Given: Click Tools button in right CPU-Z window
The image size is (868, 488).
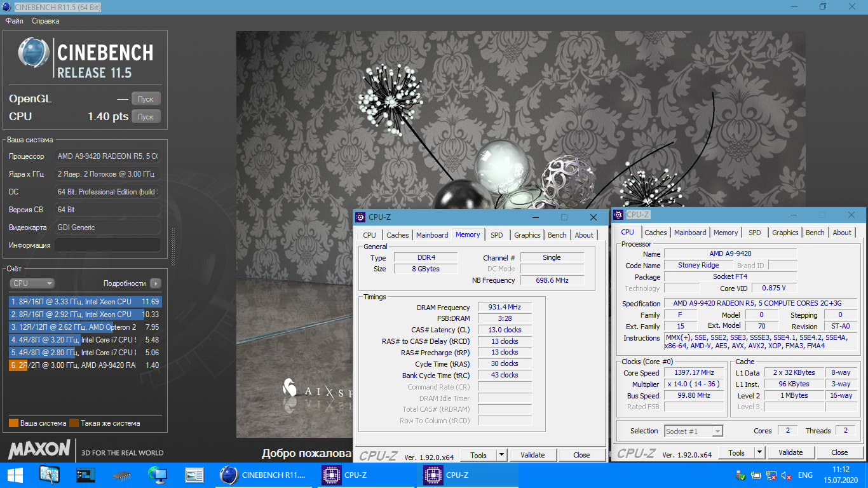Looking at the screenshot, I should [x=736, y=452].
